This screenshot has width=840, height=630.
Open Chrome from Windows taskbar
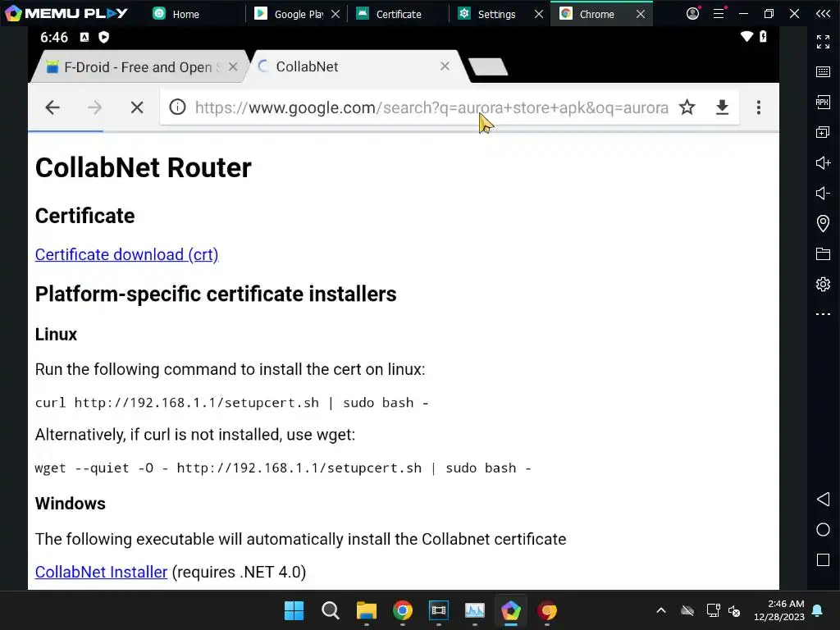click(402, 610)
